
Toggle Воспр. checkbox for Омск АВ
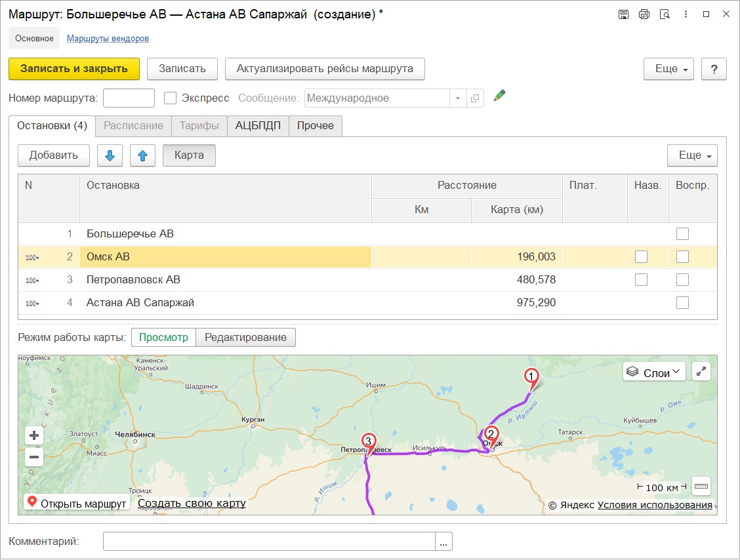coord(682,256)
